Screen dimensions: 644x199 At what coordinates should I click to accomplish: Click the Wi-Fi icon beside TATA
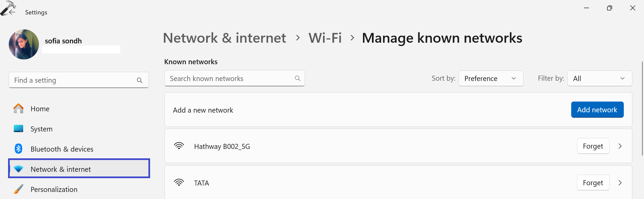179,183
